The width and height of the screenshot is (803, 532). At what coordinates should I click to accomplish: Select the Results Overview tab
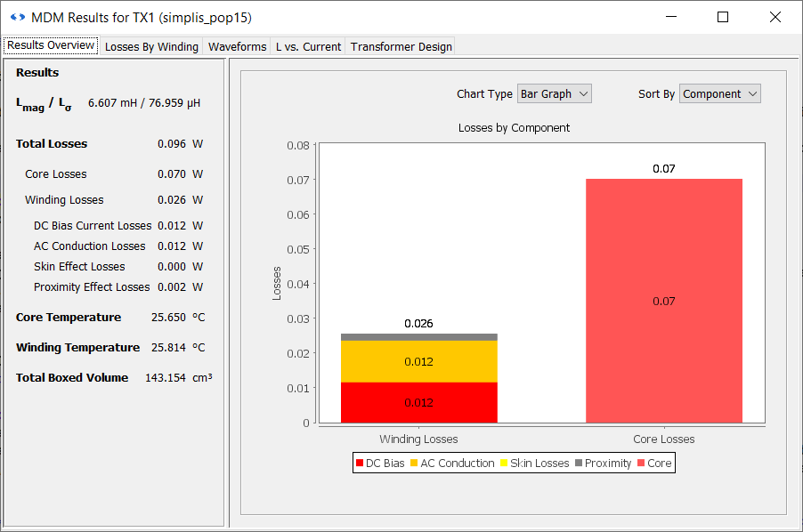tap(51, 45)
